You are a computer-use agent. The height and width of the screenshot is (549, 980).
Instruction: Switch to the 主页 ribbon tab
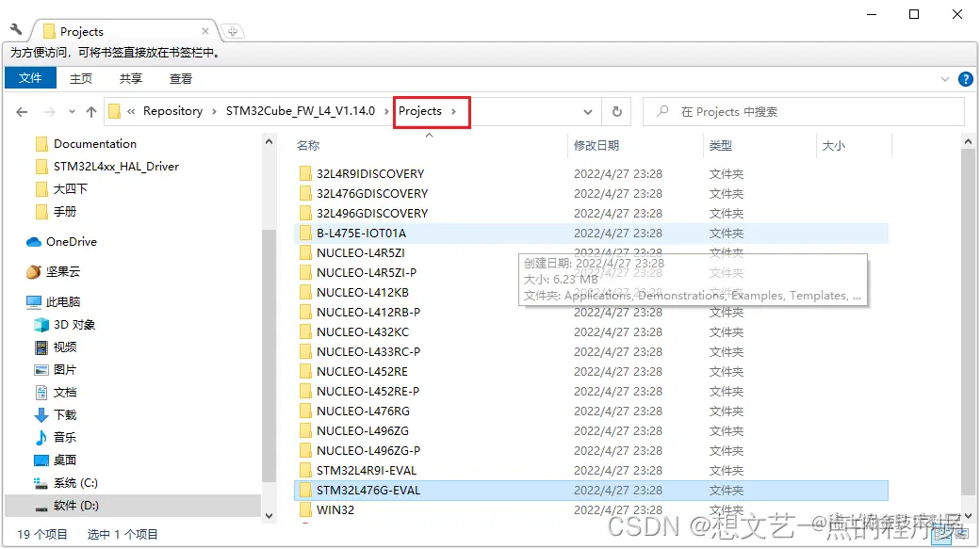click(81, 79)
